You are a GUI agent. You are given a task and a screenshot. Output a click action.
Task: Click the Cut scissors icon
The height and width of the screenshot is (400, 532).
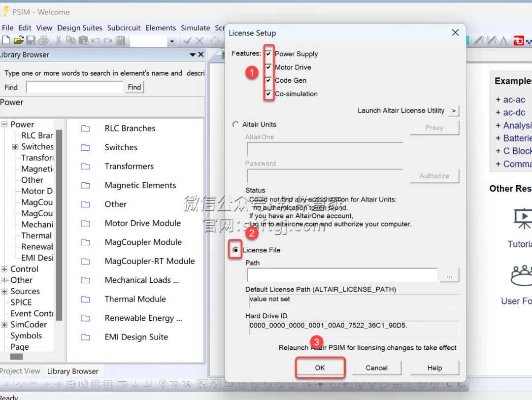coord(58,40)
